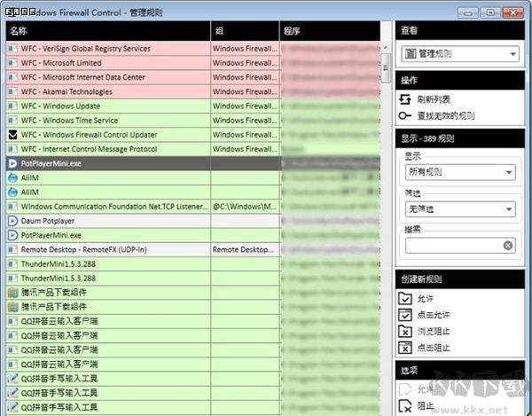The image size is (532, 416).
Task: Click icon of Remote Desktop RemoteFX rule
Action: (12, 250)
